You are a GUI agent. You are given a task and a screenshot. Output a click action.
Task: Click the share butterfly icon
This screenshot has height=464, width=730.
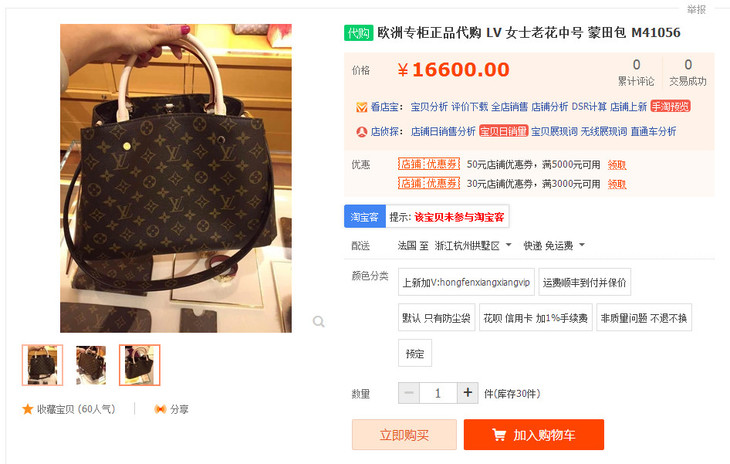pyautogui.click(x=160, y=409)
